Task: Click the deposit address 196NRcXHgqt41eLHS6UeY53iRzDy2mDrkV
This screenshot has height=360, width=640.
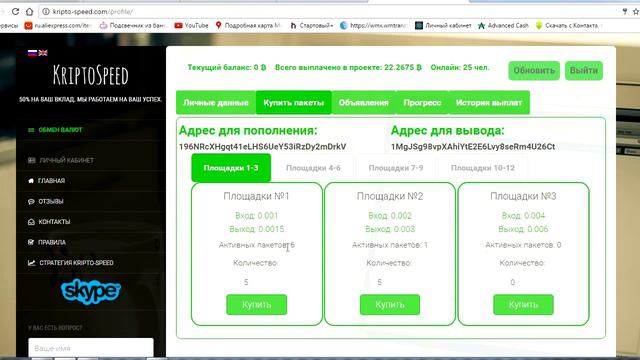Action: coord(262,147)
